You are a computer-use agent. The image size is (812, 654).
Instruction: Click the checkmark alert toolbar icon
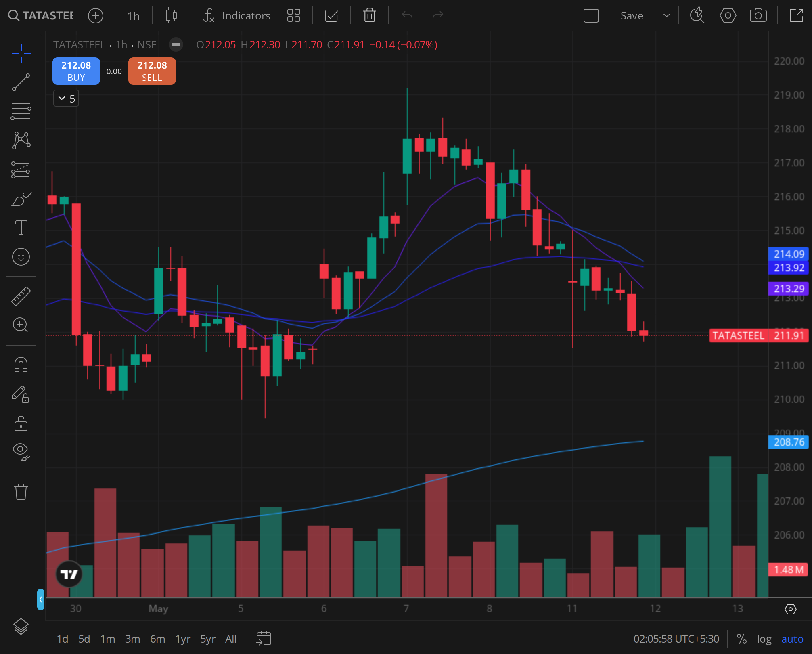(x=331, y=16)
